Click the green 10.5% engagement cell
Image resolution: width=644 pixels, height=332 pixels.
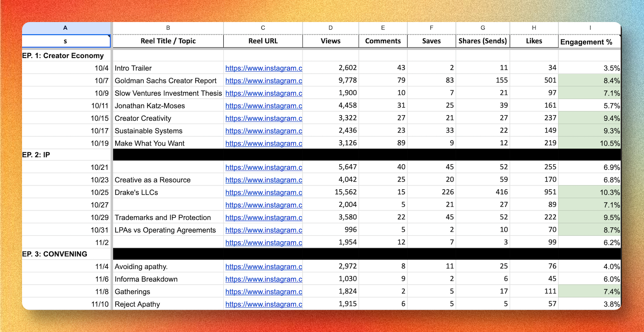(x=590, y=144)
